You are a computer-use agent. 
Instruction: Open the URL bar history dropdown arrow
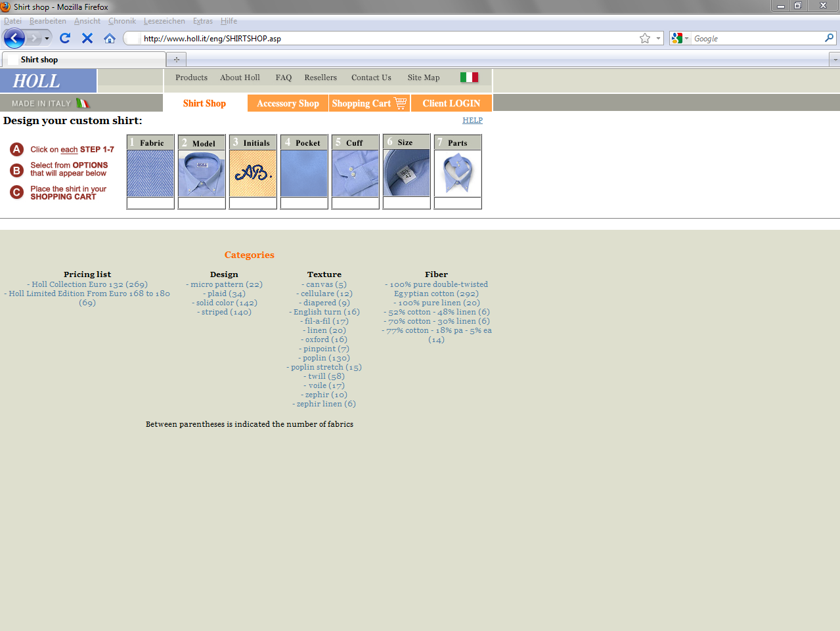click(658, 38)
